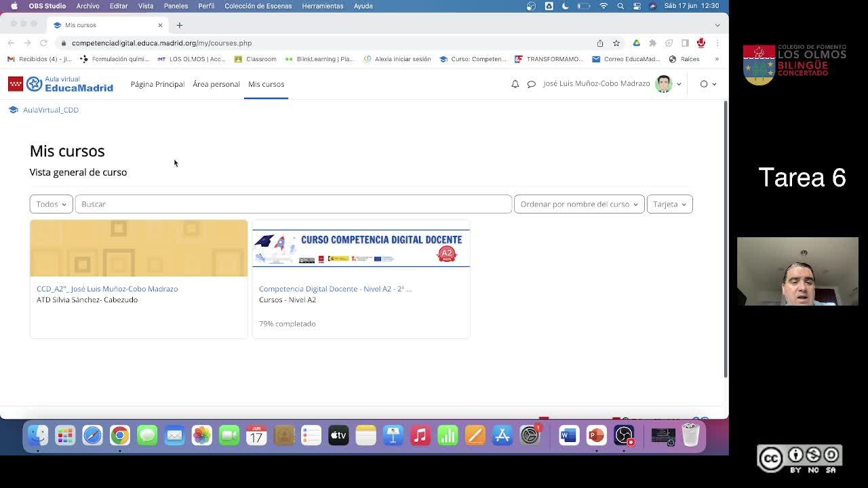Open FaceTime from the dock
Viewport: 868px width, 488px height.
[229, 435]
